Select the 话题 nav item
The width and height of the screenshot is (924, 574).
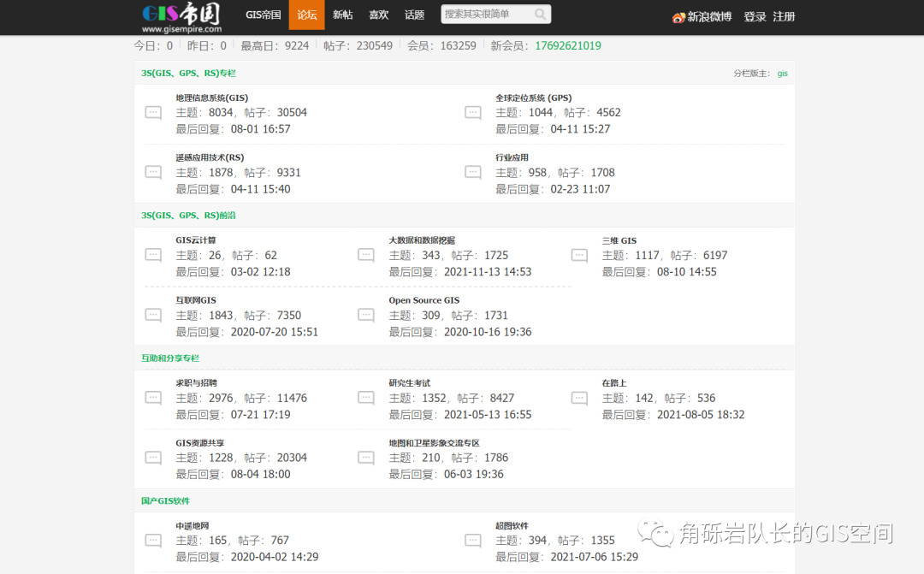(x=414, y=14)
